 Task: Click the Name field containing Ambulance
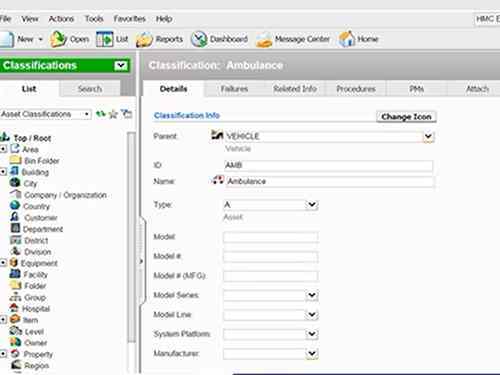tap(330, 181)
